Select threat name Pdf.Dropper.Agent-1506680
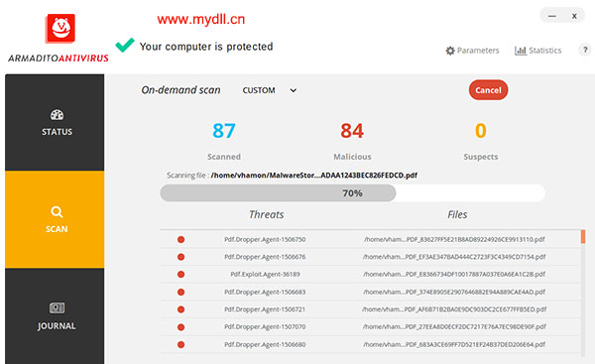Viewport: 595px width, 364px height. pyautogui.click(x=265, y=344)
